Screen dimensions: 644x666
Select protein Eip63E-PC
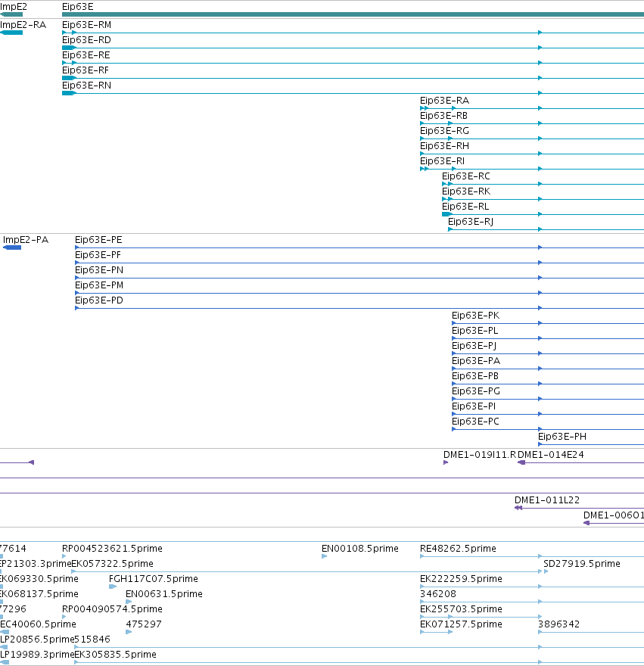point(475,422)
